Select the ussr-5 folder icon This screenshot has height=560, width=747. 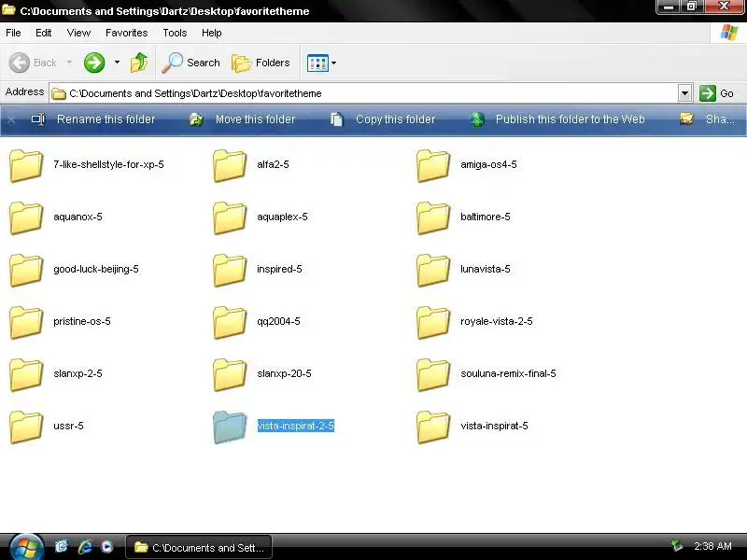point(26,427)
